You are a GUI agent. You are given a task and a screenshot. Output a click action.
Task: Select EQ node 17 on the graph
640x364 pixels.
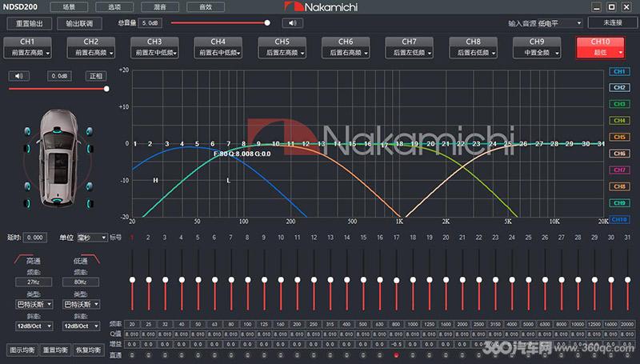[384, 145]
